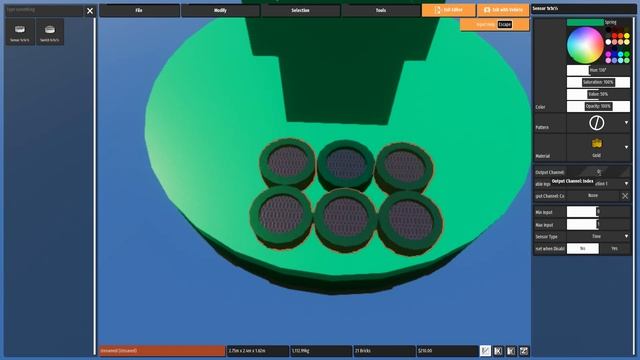Image resolution: width=640 pixels, height=360 pixels.
Task: Click the current green color preview bar
Action: (585, 22)
